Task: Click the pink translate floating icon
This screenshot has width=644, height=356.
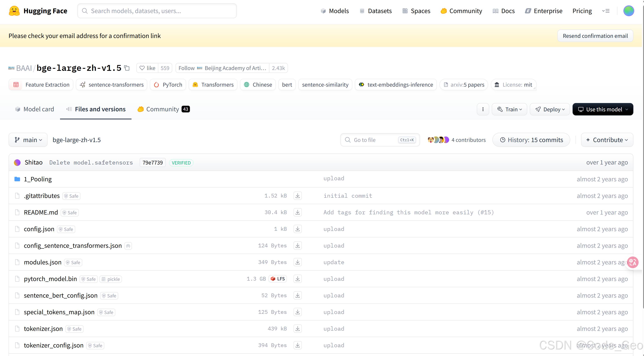Action: tap(633, 262)
